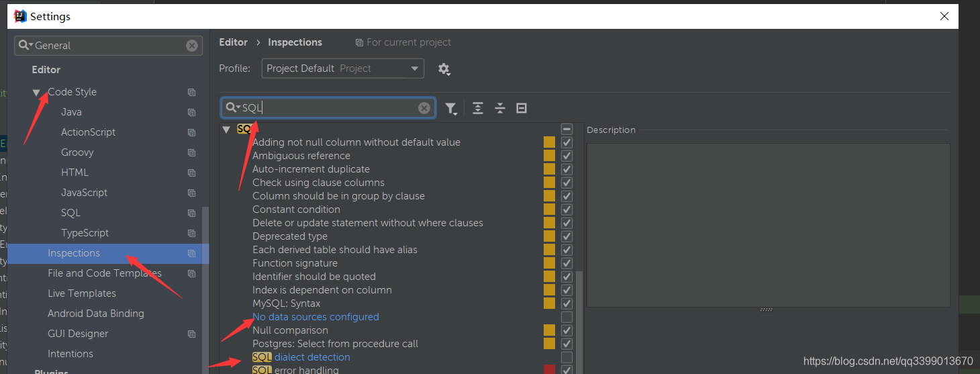The image size is (980, 374).
Task: Uncheck the Ambiguous reference inspection
Action: click(567, 156)
